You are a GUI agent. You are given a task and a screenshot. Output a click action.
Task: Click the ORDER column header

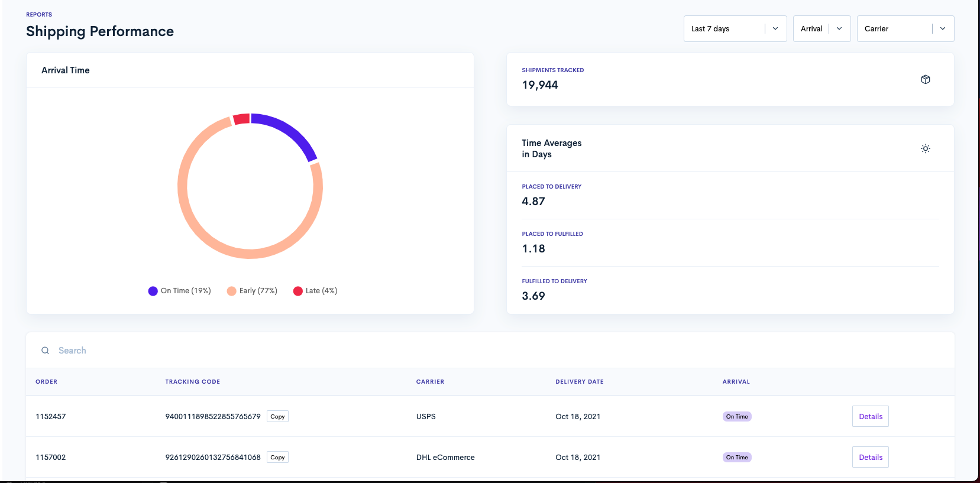[47, 382]
